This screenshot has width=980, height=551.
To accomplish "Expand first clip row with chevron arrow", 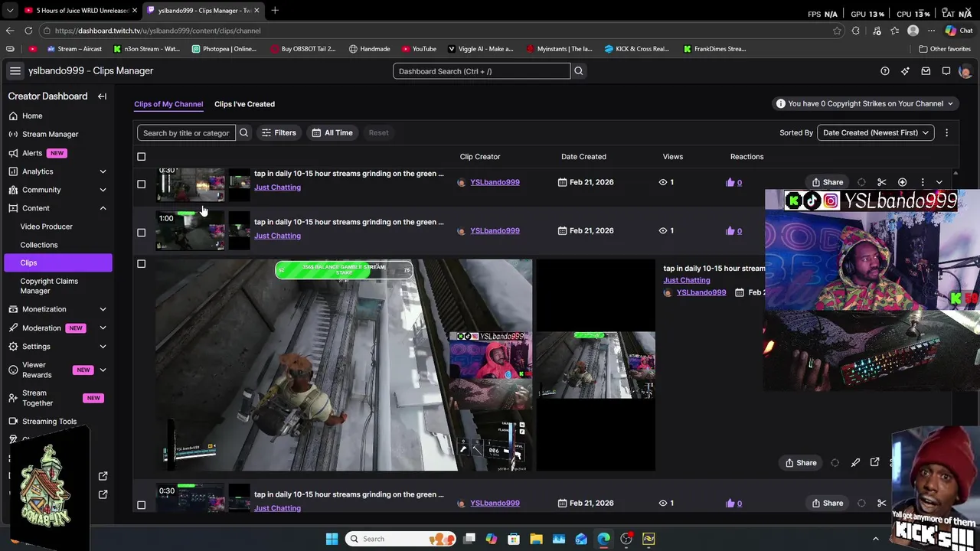I will [x=939, y=182].
